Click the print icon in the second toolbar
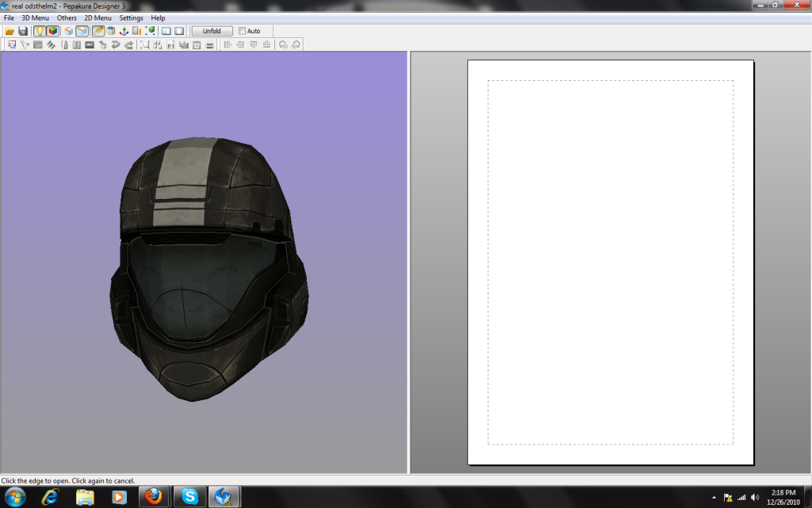This screenshot has width=812, height=508. coord(209,45)
